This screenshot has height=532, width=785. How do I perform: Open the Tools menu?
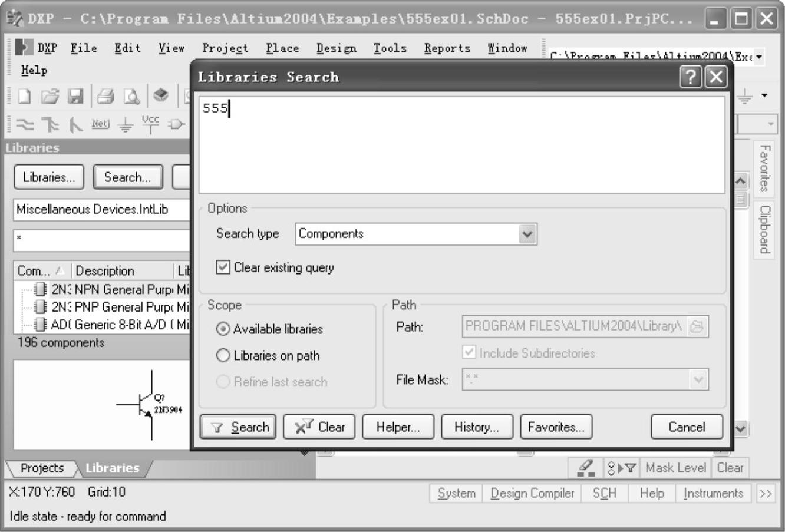(390, 48)
